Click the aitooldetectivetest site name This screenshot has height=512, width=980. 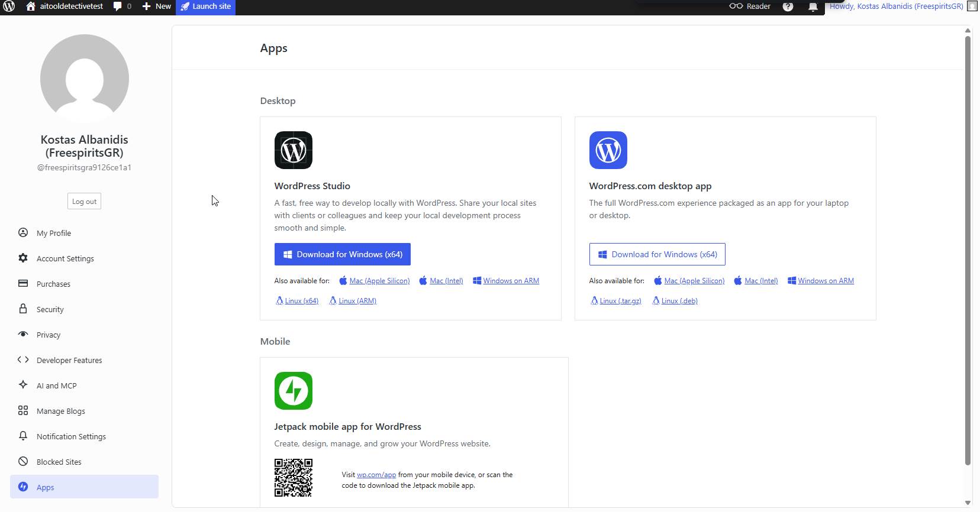(72, 6)
